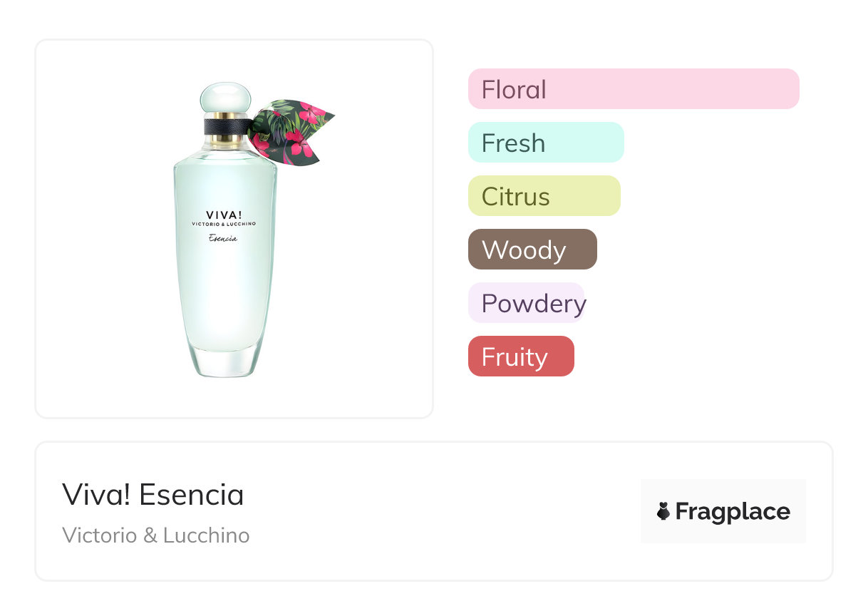
Task: Click the red Fruity accord bar
Action: click(x=521, y=356)
